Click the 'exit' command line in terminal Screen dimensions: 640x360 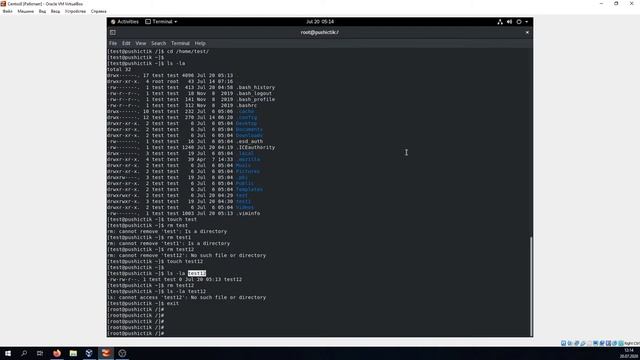143,303
